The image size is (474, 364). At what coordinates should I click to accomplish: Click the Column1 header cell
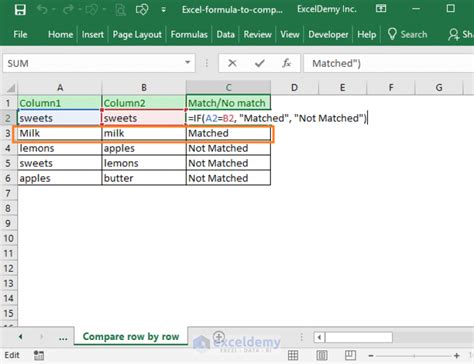click(59, 103)
